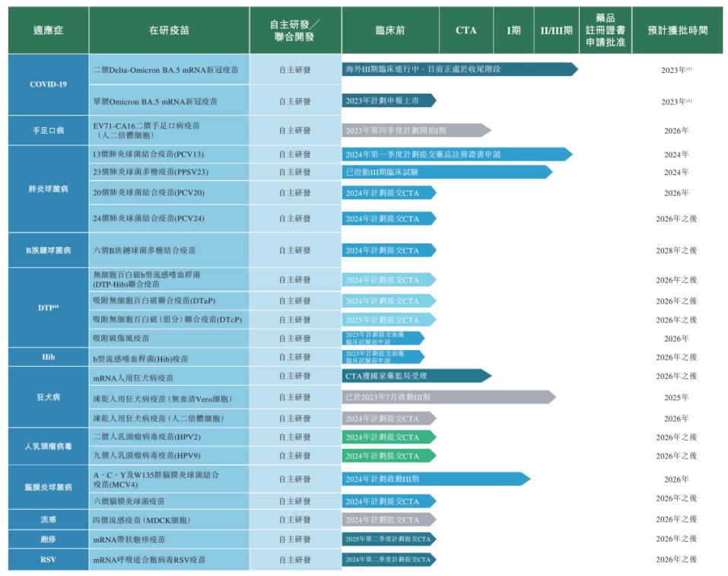Click the 已啟動III期臨床試驗 progress bar
The width and height of the screenshot is (728, 576).
click(x=446, y=172)
